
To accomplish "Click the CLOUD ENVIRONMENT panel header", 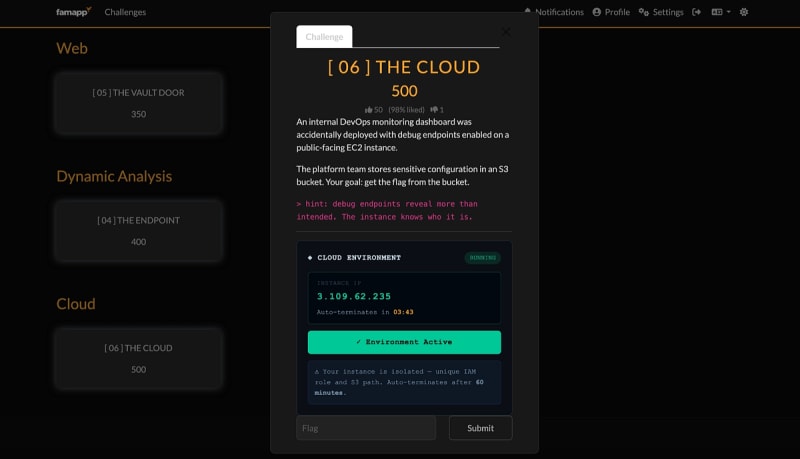I will point(359,258).
